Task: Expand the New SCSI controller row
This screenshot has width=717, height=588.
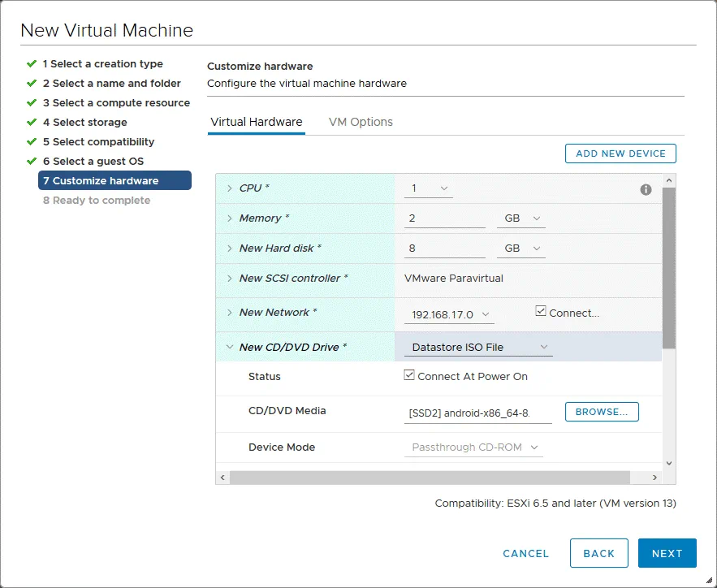Action: (x=230, y=279)
